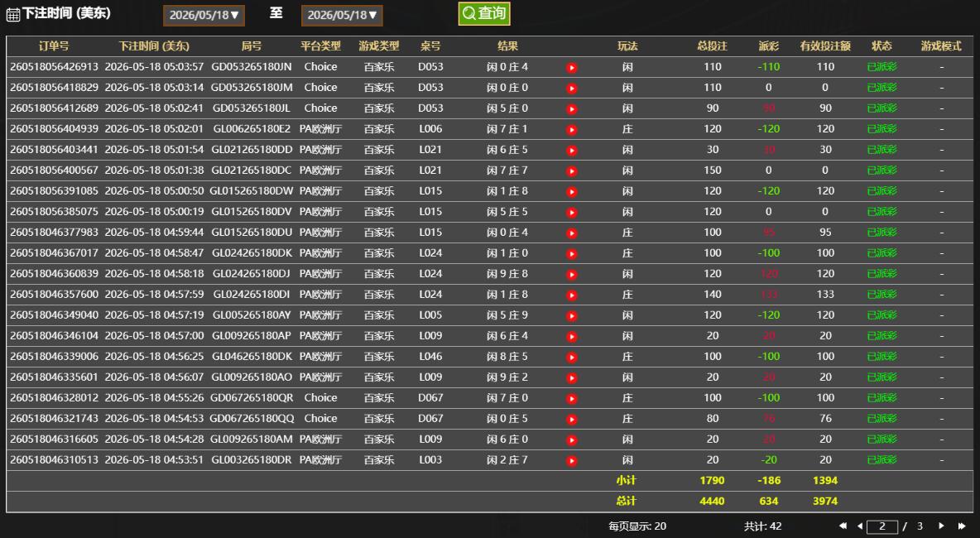This screenshot has width=980, height=538.
Task: Play replay video for order 260518056400567
Action: 571,171
